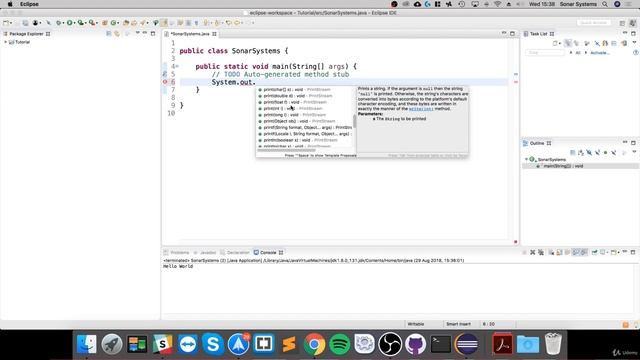Collapse the line 4 method fold marker
This screenshot has height=360, width=640.
(177, 66)
